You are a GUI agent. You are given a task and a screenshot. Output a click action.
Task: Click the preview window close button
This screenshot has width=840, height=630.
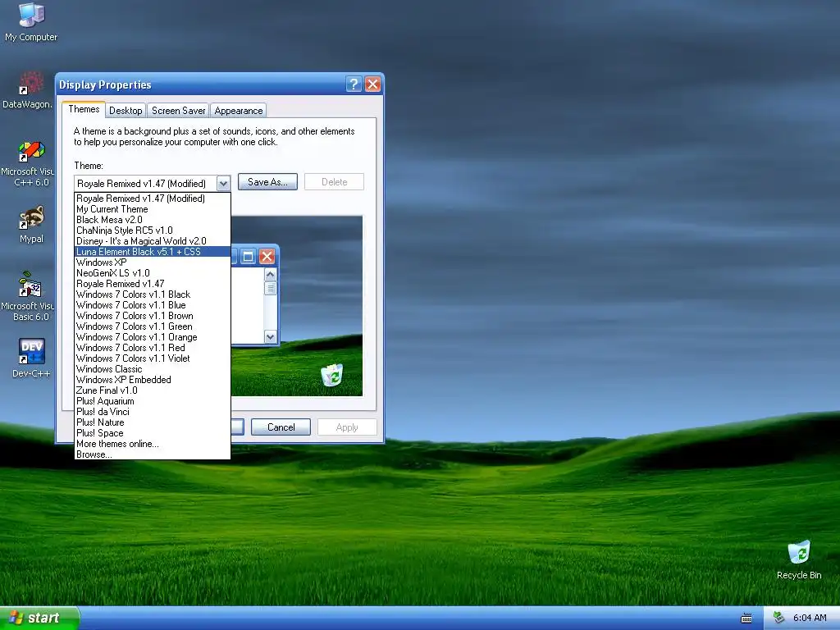point(267,257)
